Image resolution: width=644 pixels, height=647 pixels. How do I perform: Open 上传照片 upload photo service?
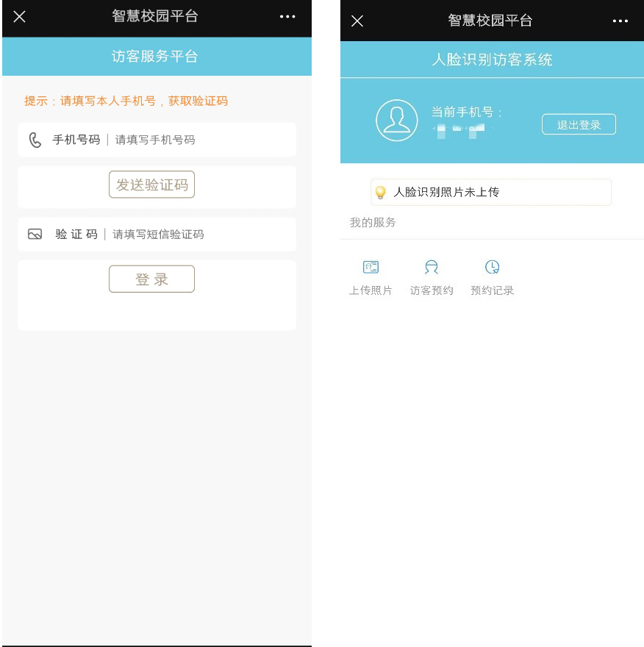[x=371, y=278]
